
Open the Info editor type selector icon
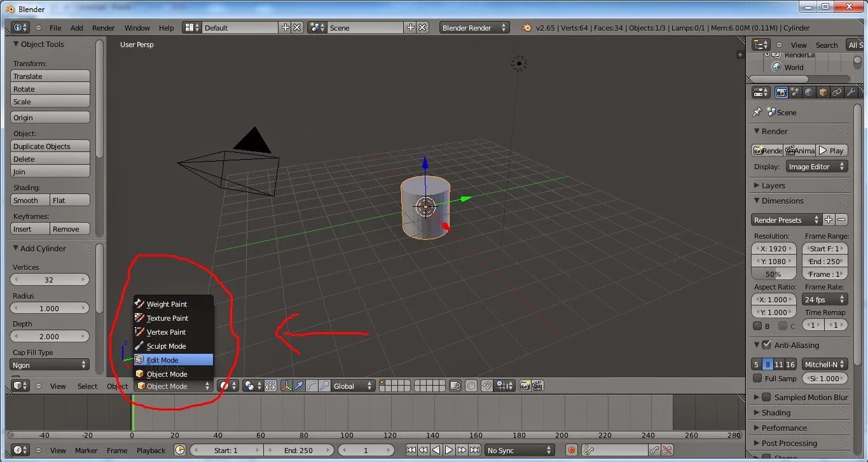(x=21, y=27)
